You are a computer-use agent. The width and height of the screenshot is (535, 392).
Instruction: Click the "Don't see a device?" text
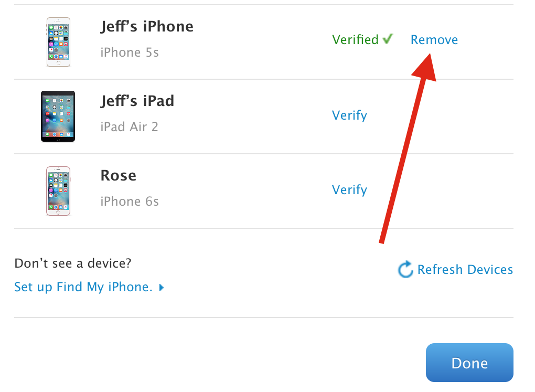[x=73, y=263]
